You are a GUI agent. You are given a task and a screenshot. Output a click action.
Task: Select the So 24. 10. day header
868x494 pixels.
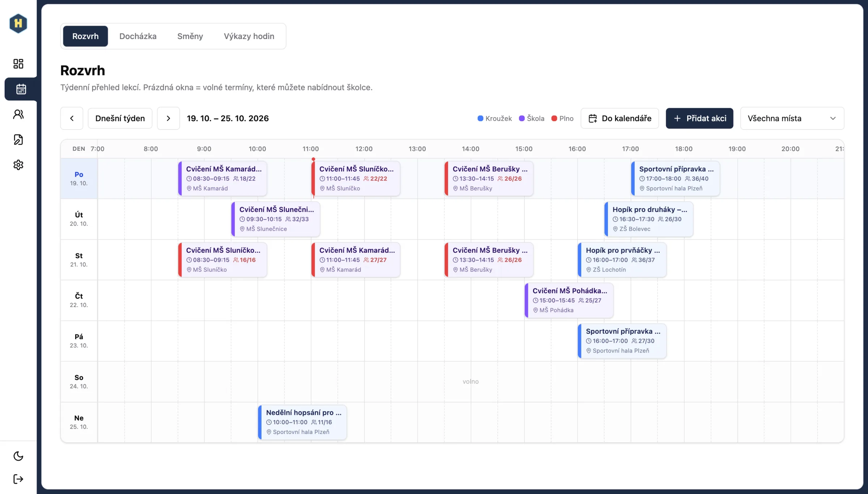(79, 382)
